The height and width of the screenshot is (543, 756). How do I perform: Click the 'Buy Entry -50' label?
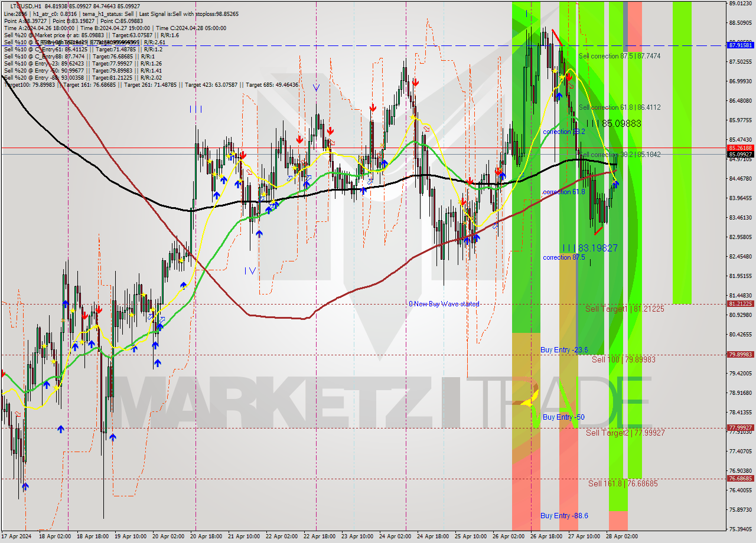click(x=563, y=417)
